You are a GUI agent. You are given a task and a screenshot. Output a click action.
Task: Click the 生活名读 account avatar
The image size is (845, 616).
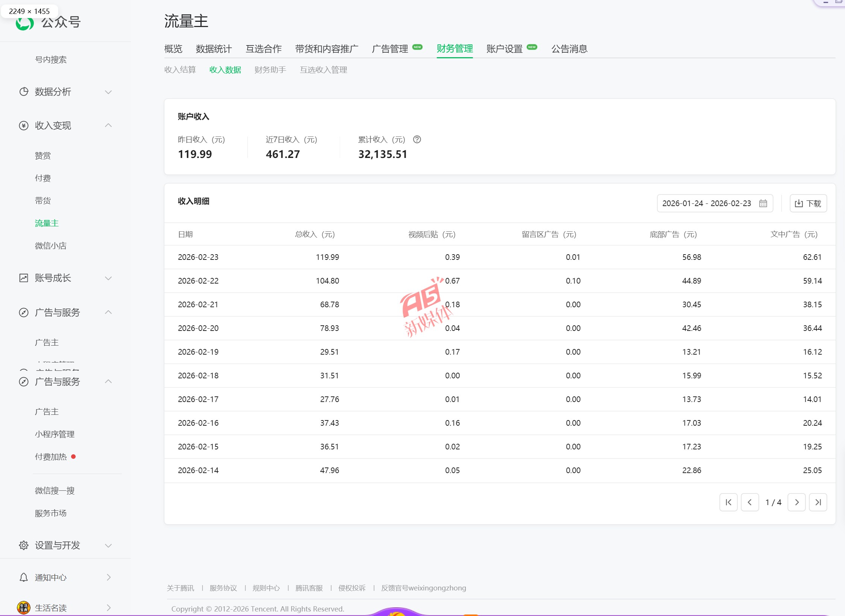23,607
